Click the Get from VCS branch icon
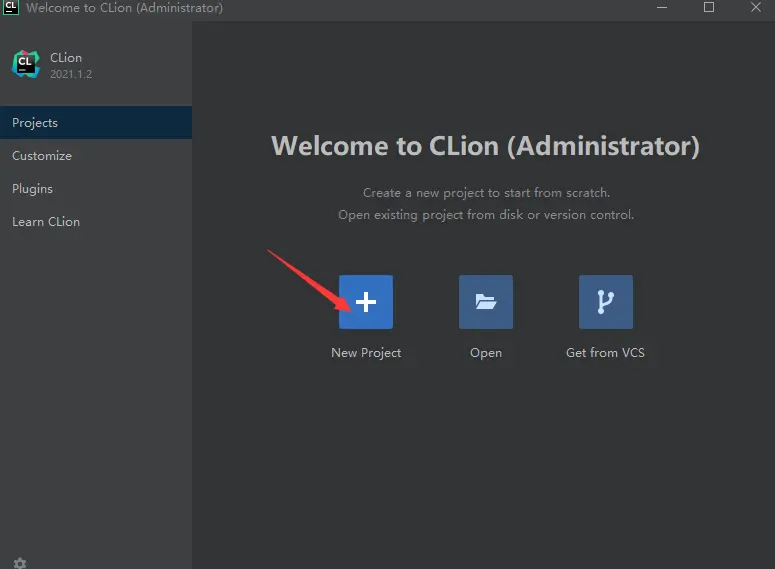This screenshot has width=775, height=569. 605,302
